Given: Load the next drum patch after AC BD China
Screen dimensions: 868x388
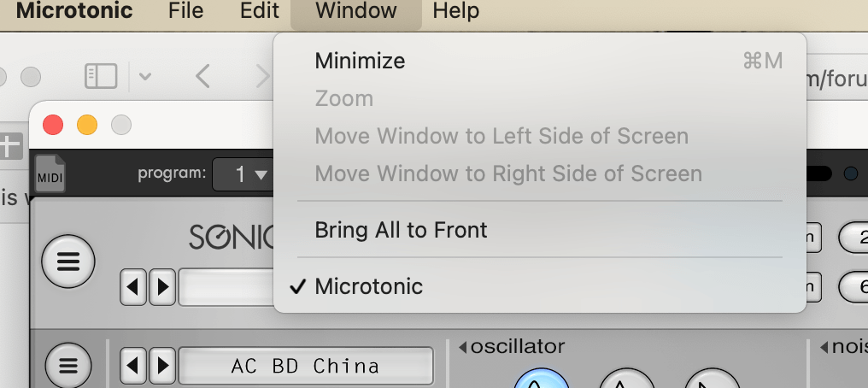Looking at the screenshot, I should tap(162, 365).
